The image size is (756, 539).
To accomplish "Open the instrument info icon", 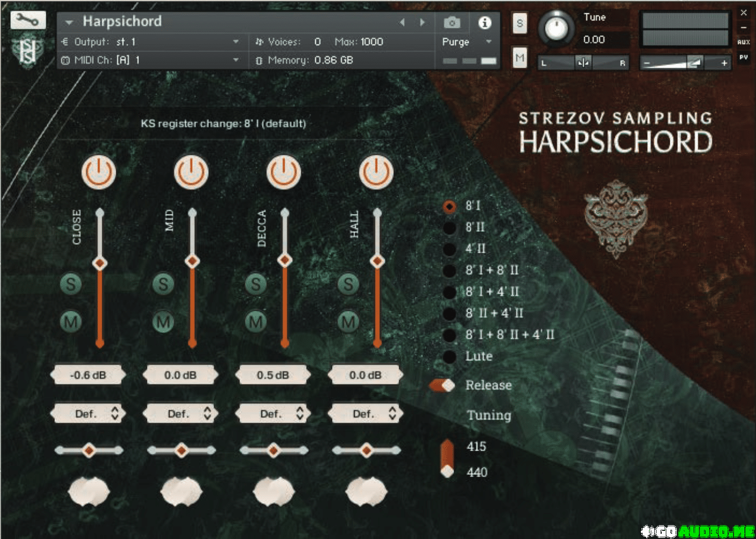I will [484, 23].
